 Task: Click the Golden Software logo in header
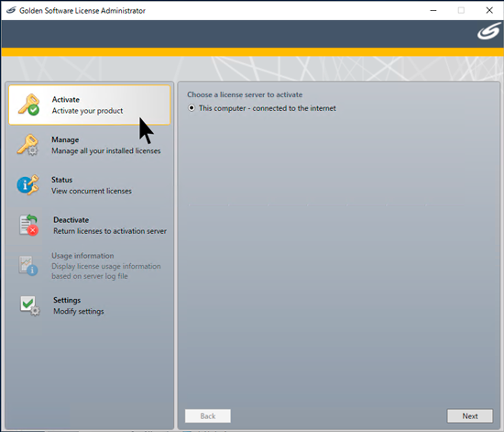click(x=488, y=32)
